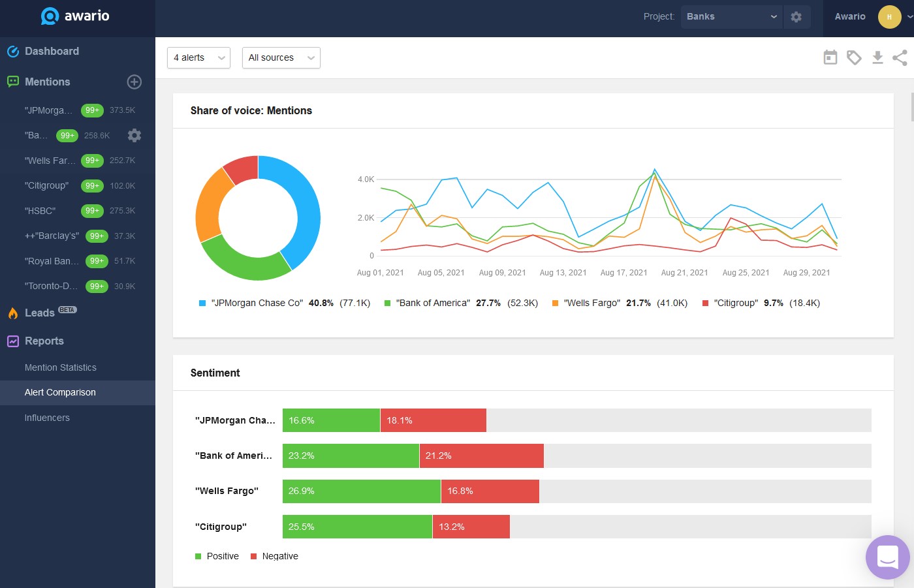Viewport: 914px width, 588px height.
Task: Click Citigroup 13.2% negative bar
Action: [471, 527]
